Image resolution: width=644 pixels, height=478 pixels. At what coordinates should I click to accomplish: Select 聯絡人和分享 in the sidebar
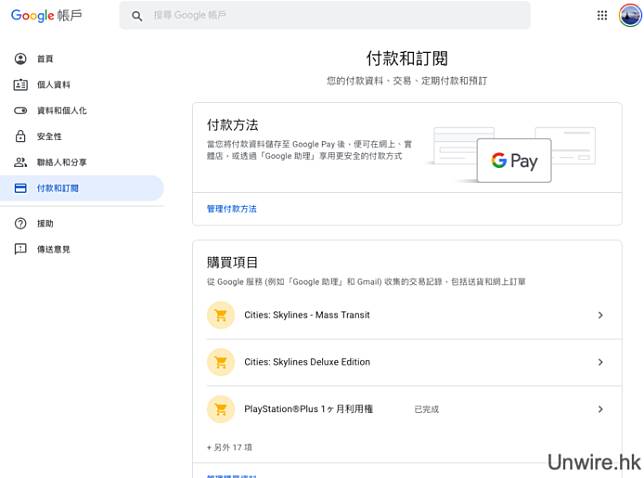pos(61,162)
